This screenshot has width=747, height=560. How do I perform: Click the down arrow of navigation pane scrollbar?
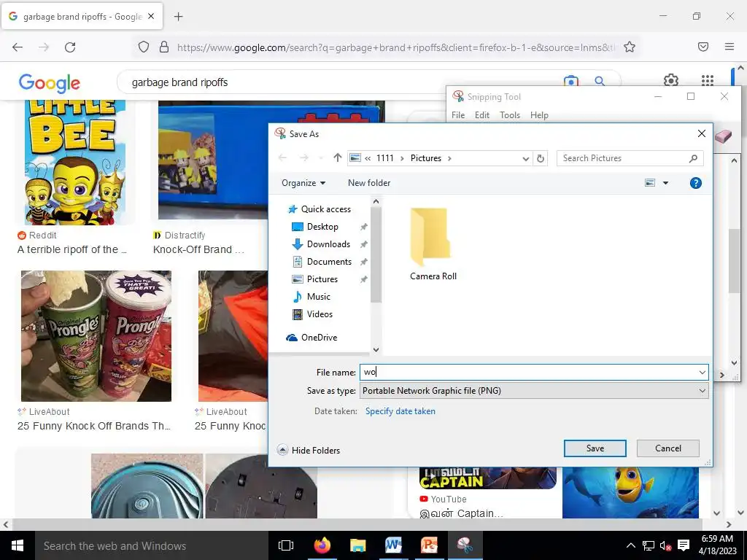[x=376, y=349]
